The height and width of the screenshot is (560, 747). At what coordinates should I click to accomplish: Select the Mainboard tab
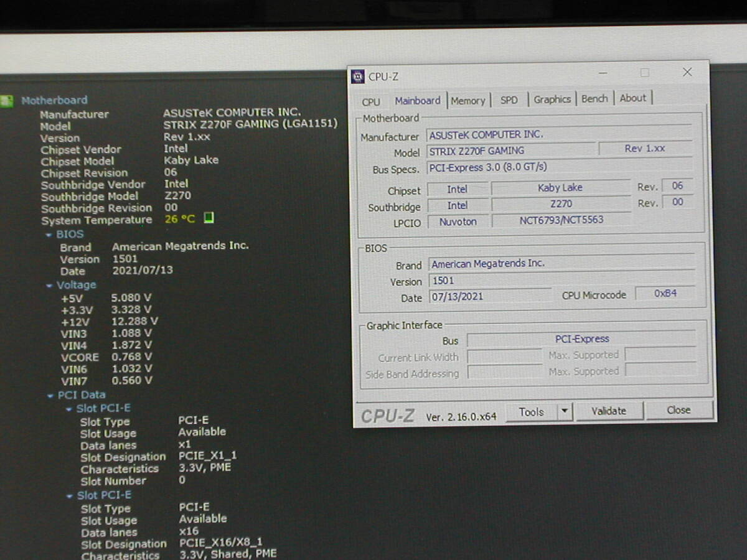coord(418,101)
